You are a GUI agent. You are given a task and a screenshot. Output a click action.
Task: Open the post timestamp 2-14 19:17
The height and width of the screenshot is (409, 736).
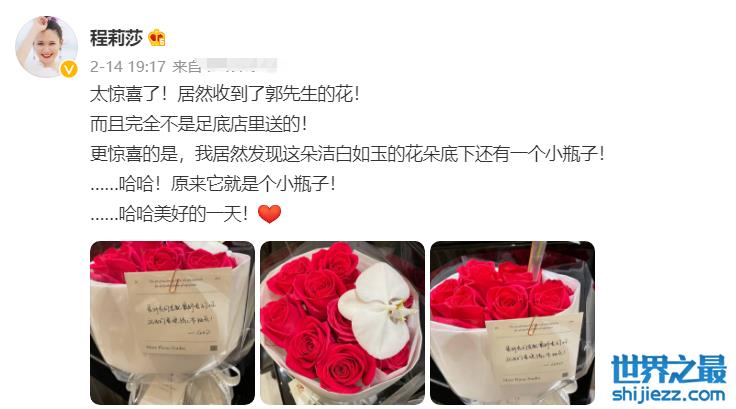pyautogui.click(x=128, y=66)
